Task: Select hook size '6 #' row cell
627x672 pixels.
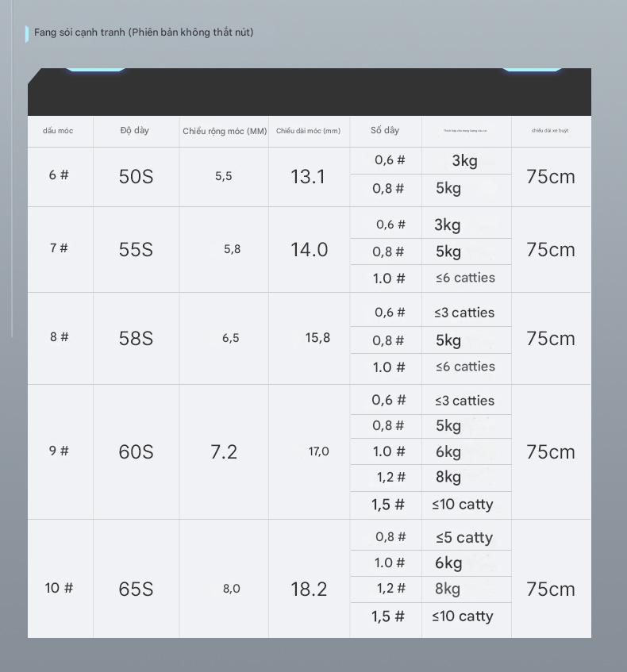Action: (59, 175)
